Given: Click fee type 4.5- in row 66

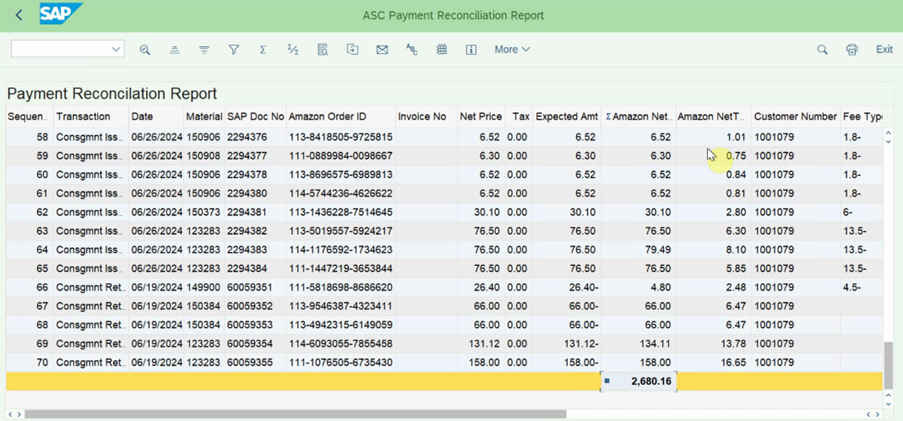Looking at the screenshot, I should point(851,287).
